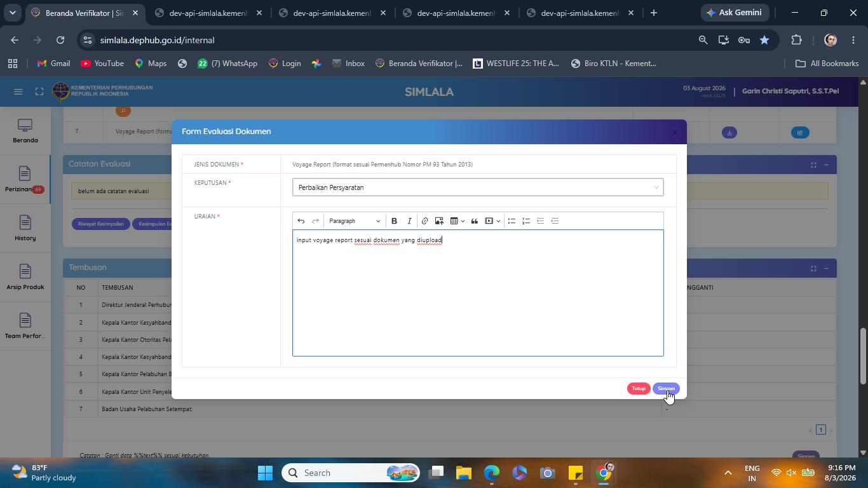Insert a bulleted list
This screenshot has height=488, width=868.
click(512, 221)
